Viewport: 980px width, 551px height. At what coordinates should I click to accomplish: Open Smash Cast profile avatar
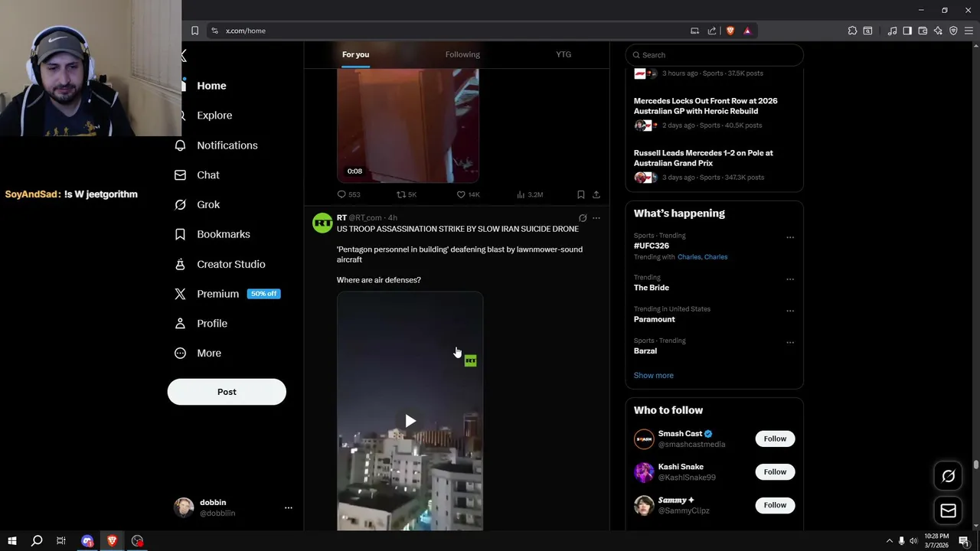click(644, 439)
